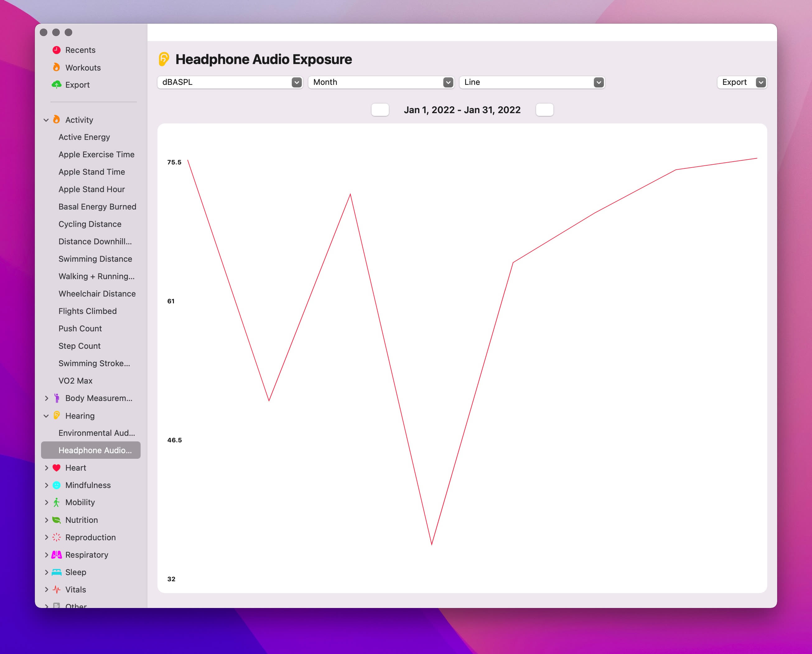The height and width of the screenshot is (654, 812).
Task: Click the Sleep bed icon
Action: tap(57, 572)
